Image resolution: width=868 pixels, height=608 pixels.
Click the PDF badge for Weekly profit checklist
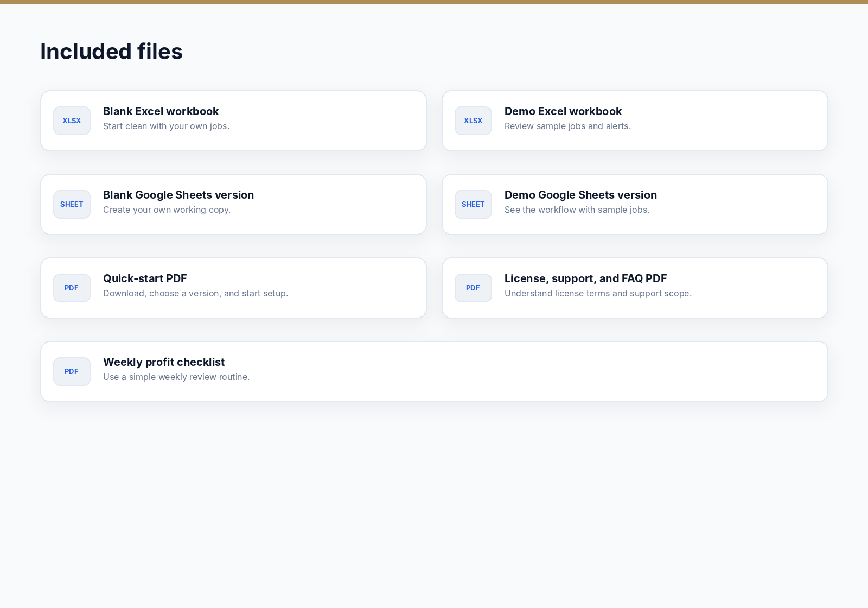tap(72, 371)
